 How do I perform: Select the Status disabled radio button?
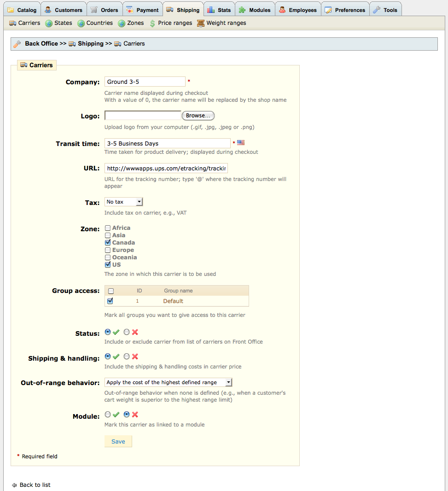[x=127, y=332]
